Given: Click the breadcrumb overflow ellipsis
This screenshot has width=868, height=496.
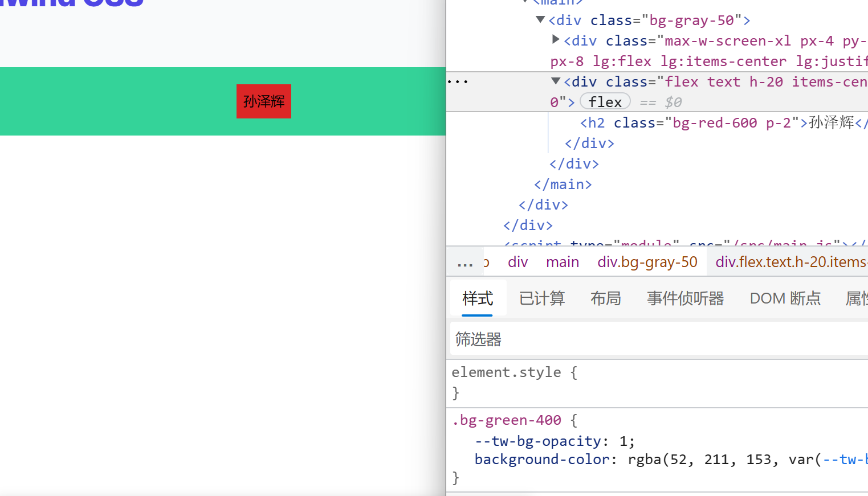Looking at the screenshot, I should click(465, 263).
